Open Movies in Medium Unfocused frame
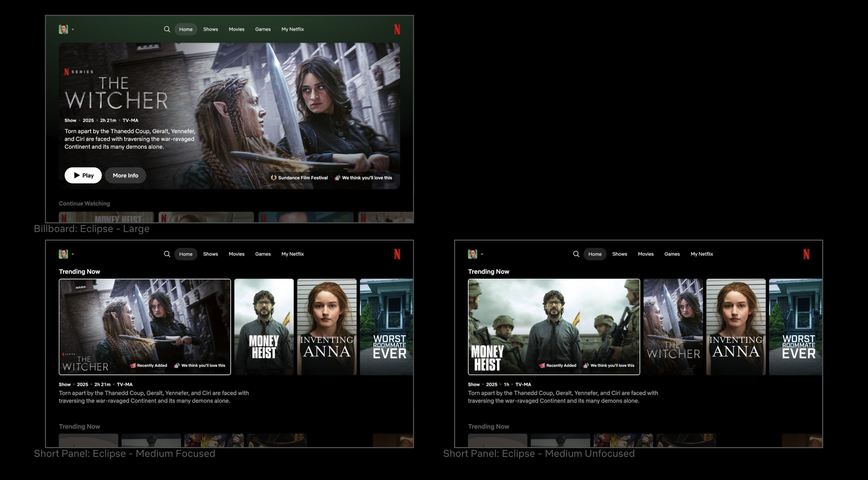 tap(646, 254)
